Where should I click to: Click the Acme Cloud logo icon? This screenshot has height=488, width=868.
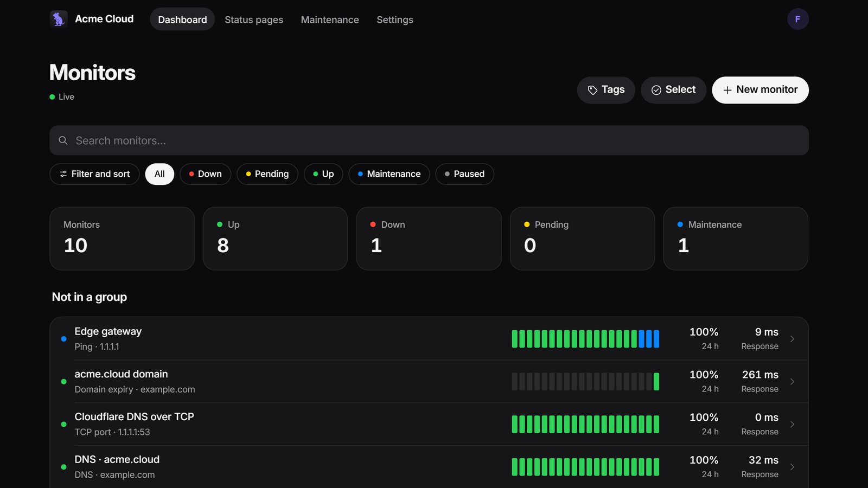59,19
